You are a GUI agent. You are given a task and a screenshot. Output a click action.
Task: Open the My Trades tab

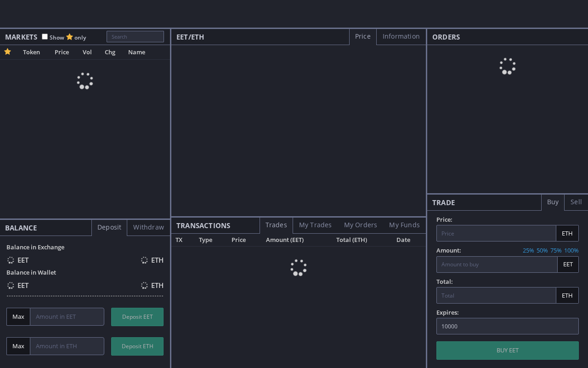tap(315, 225)
